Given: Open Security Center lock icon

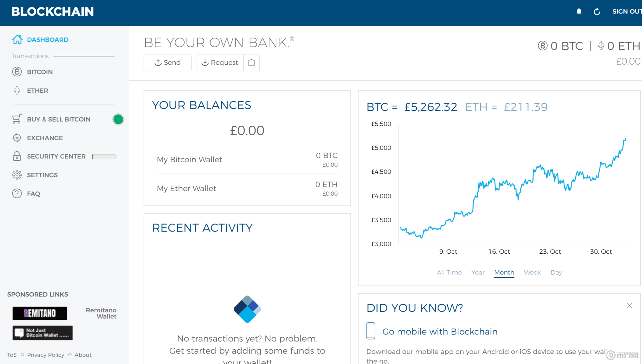Looking at the screenshot, I should tap(17, 156).
